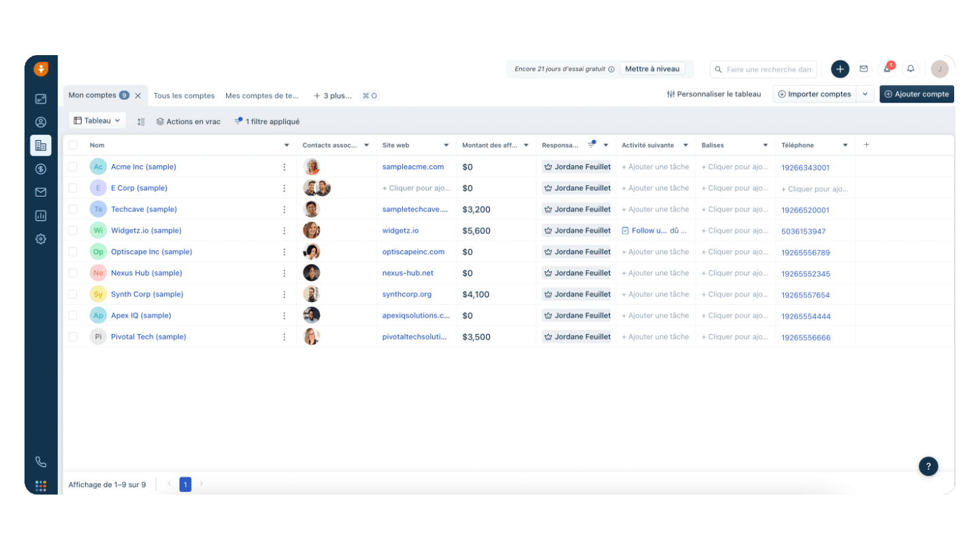Check the Widgetz.io row checkbox
The width and height of the screenshot is (980, 551).
click(73, 231)
